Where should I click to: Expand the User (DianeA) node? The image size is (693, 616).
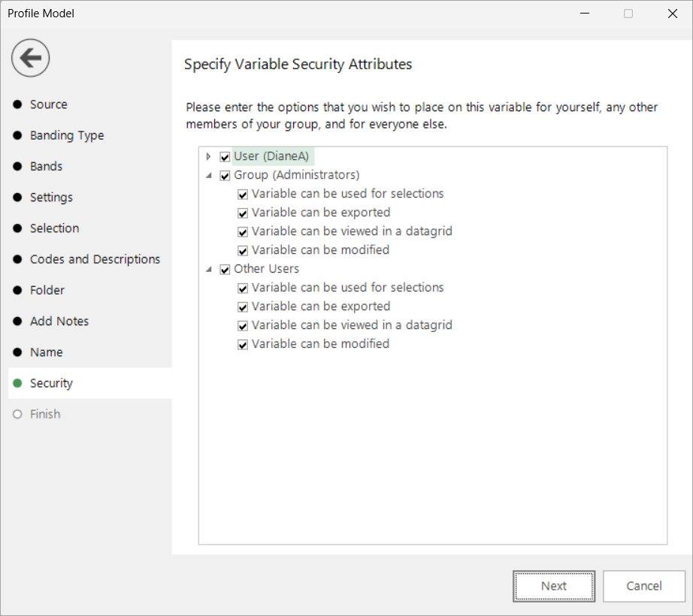209,156
